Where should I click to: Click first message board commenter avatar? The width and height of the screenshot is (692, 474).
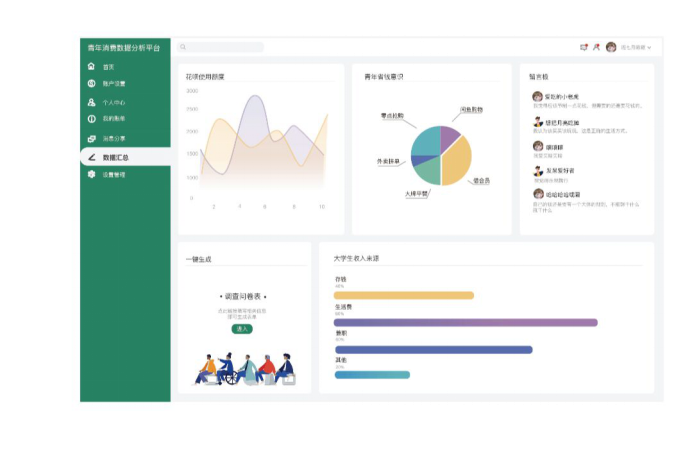click(x=537, y=96)
